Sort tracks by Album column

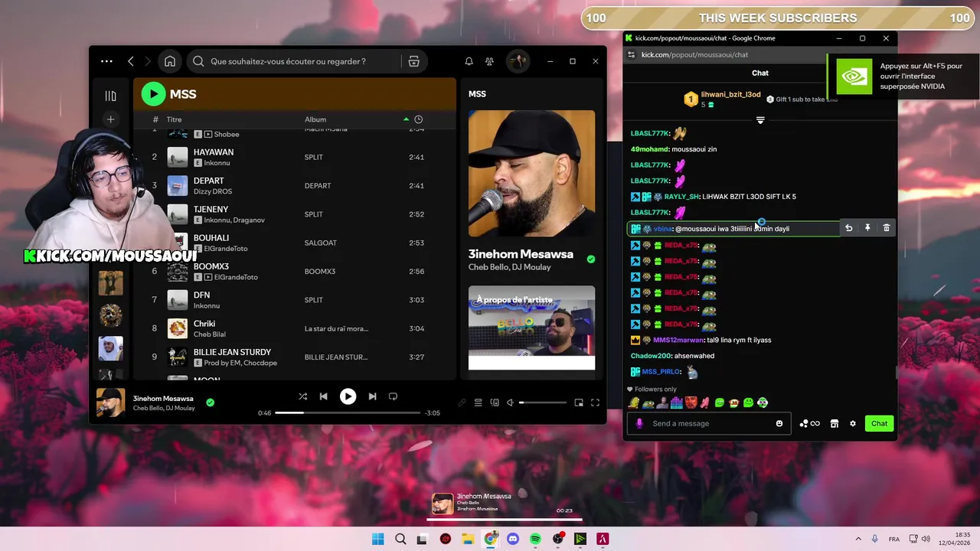pos(315,119)
